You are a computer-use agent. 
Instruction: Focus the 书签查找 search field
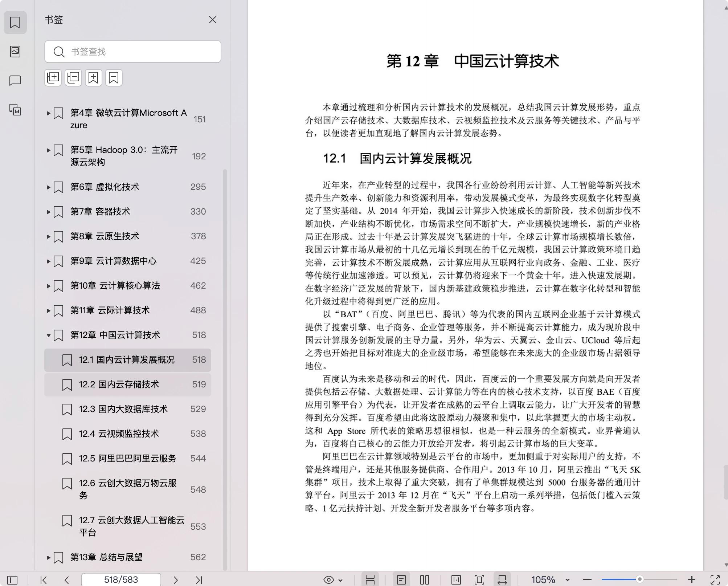[133, 52]
